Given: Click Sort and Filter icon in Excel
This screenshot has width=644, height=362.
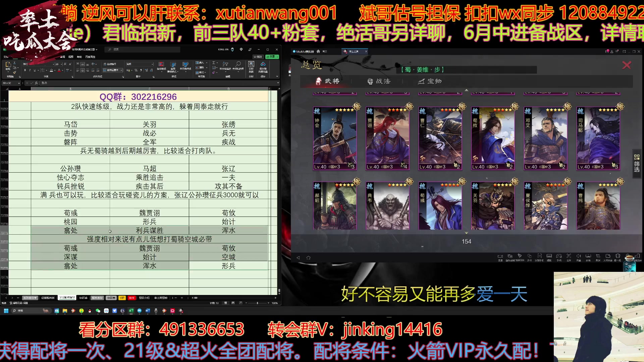Looking at the screenshot, I should pos(225,64).
